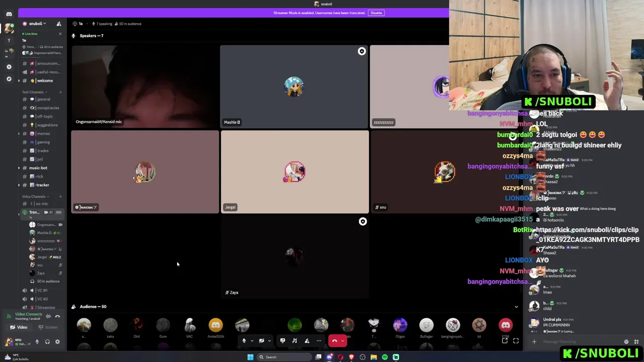Open the off-topic channel
This screenshot has width=644, height=362.
(42, 116)
